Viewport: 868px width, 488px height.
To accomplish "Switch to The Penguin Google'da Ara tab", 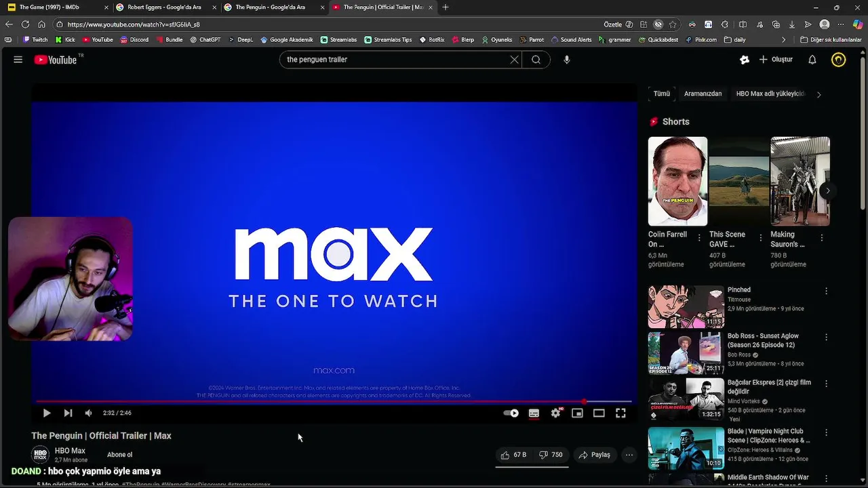I will coord(273,7).
